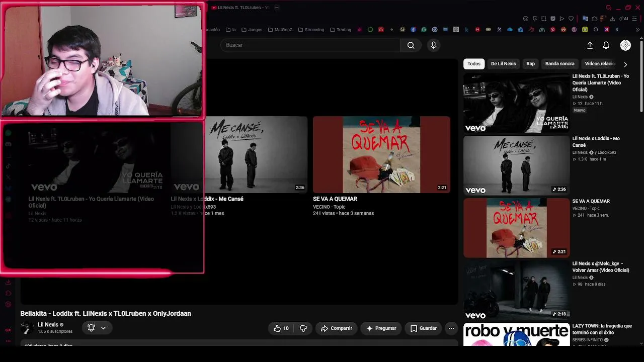Open Lil Nexis channel name link
This screenshot has width=644, height=362.
coord(48,325)
